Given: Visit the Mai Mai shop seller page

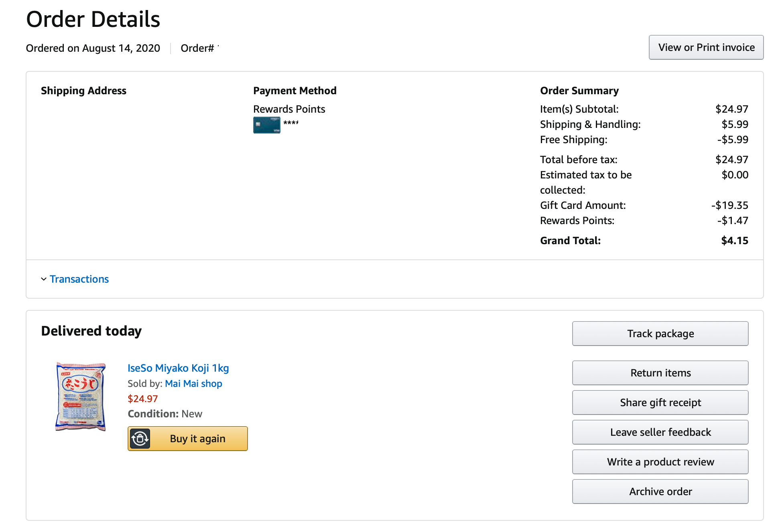Looking at the screenshot, I should tap(193, 384).
